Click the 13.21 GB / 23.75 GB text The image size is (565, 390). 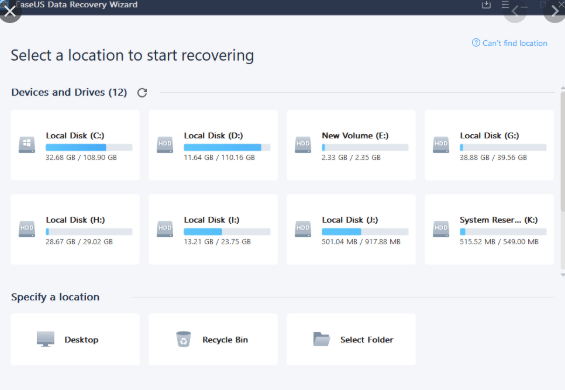(217, 242)
